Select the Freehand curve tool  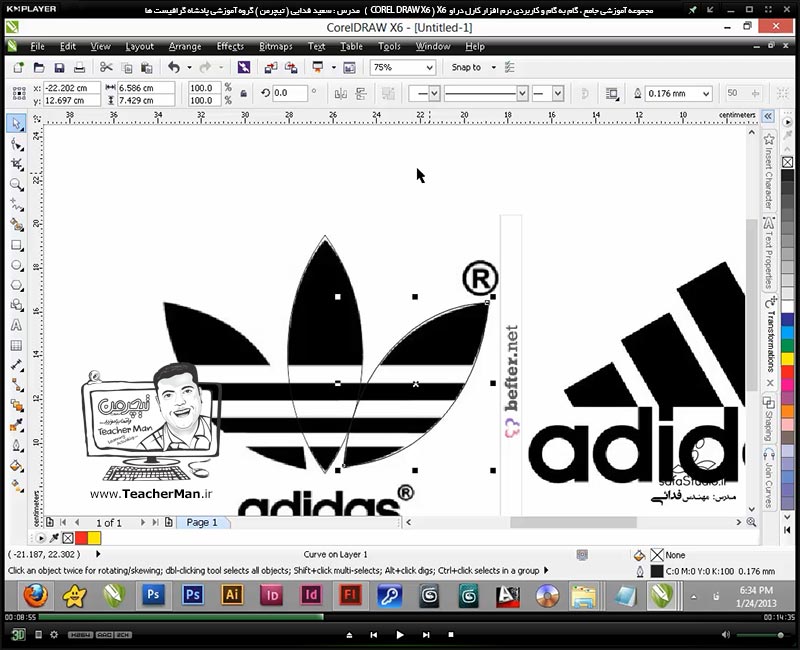[x=16, y=205]
